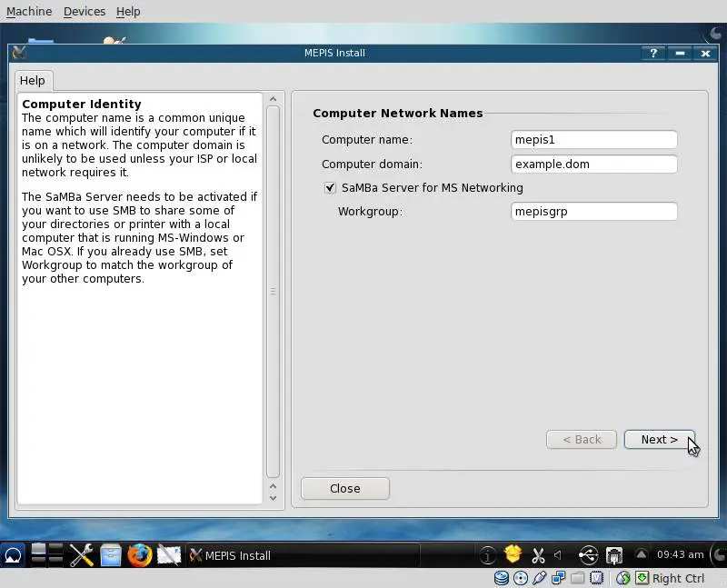
Task: Open the Devices menu
Action: [85, 11]
